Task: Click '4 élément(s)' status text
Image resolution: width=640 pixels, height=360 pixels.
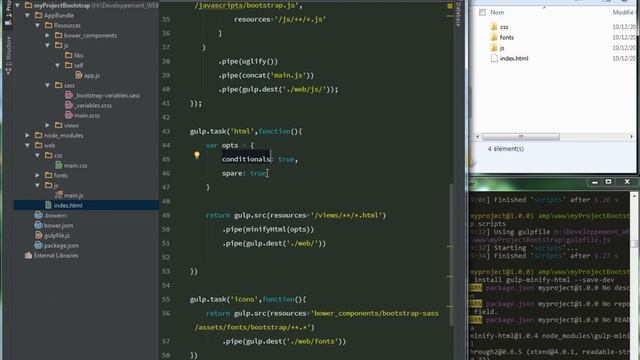Action: coord(506,149)
